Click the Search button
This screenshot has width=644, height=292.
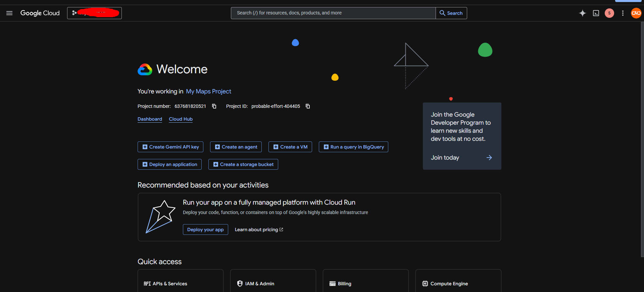[x=451, y=13]
